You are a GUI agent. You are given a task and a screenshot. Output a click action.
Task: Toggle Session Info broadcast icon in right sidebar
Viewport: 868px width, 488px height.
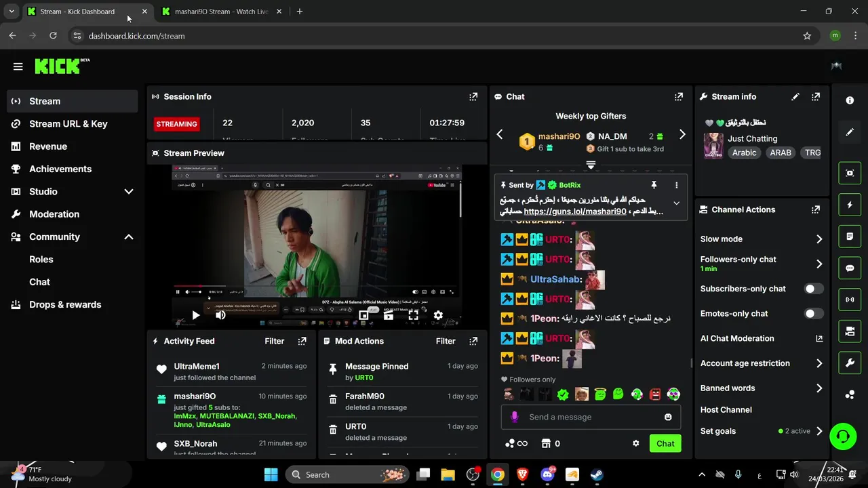(x=850, y=300)
